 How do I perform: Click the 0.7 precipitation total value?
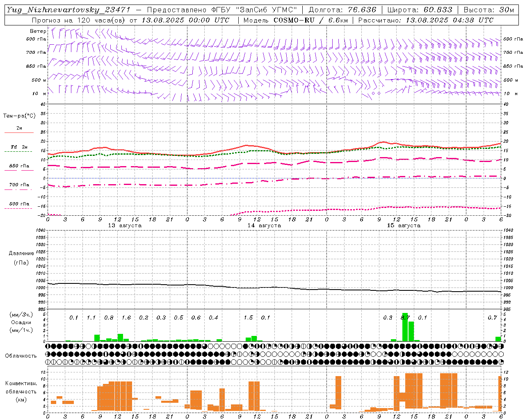point(492,318)
